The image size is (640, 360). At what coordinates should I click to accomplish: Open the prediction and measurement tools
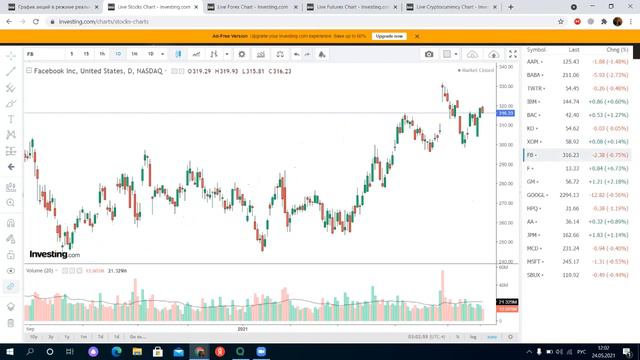point(11,151)
